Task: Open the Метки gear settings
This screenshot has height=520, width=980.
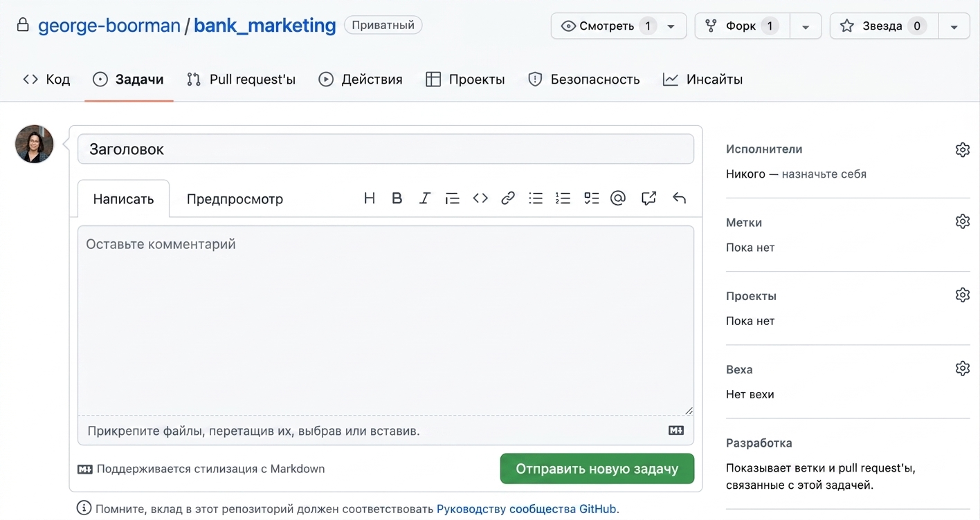Action: click(963, 221)
